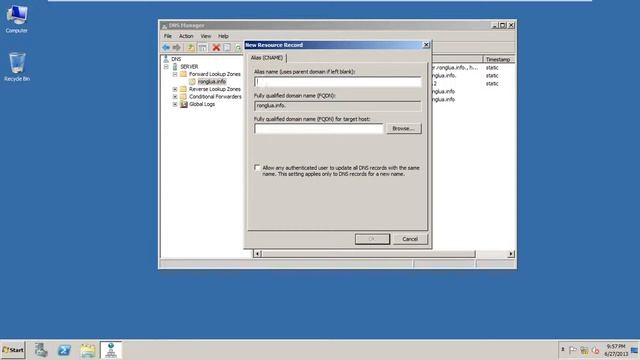Click the DNS Manager taskbar icon
The width and height of the screenshot is (640, 360).
[111, 350]
